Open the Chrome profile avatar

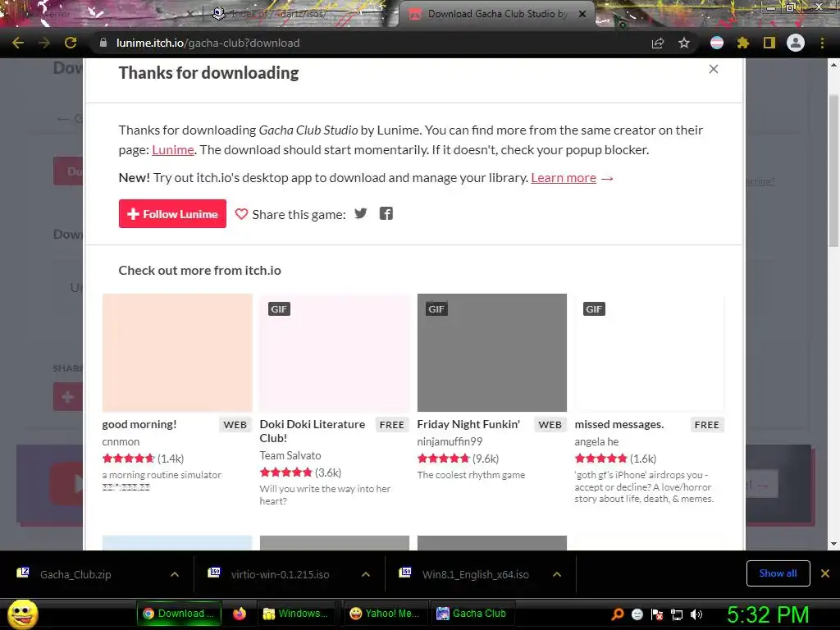click(x=796, y=43)
